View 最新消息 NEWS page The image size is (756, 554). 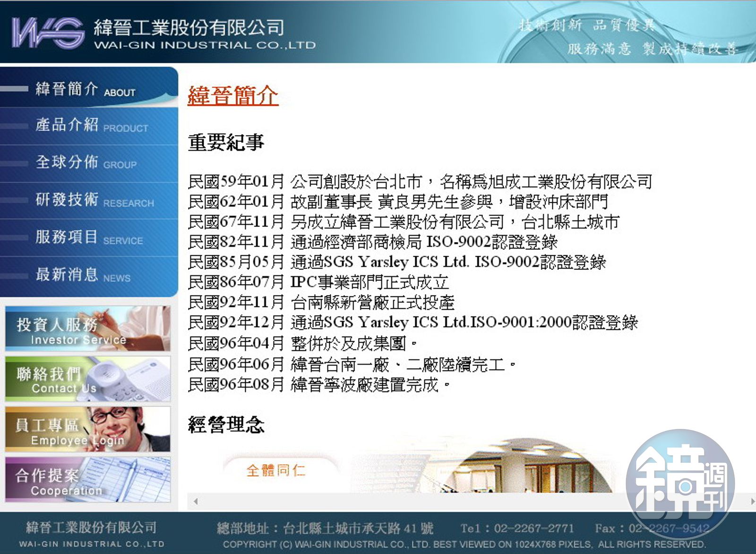click(89, 276)
